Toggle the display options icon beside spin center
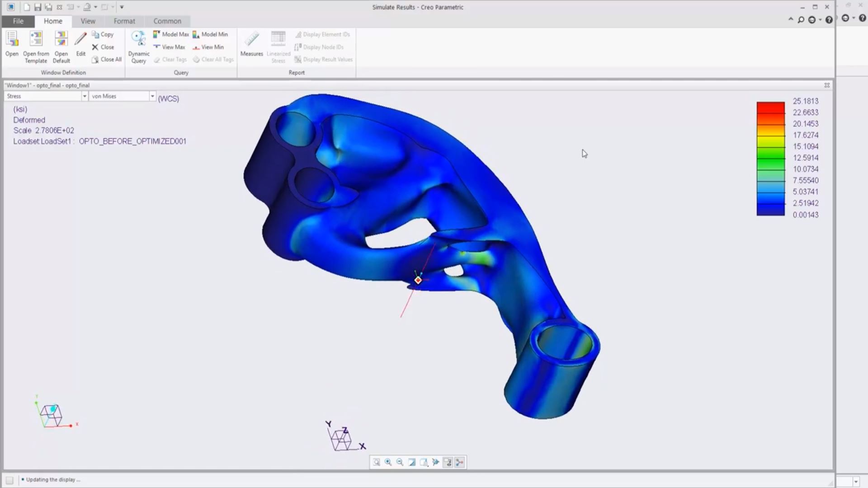Viewport: 868px width, 488px height. click(x=448, y=462)
